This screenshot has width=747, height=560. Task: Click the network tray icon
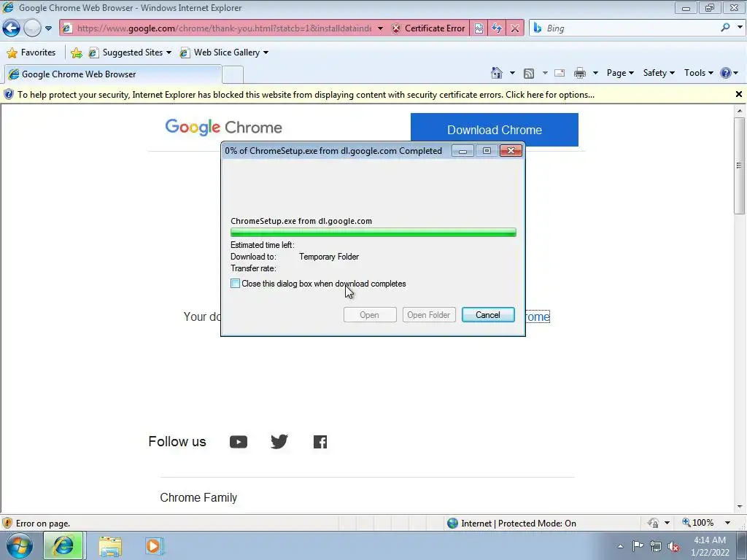(x=656, y=546)
